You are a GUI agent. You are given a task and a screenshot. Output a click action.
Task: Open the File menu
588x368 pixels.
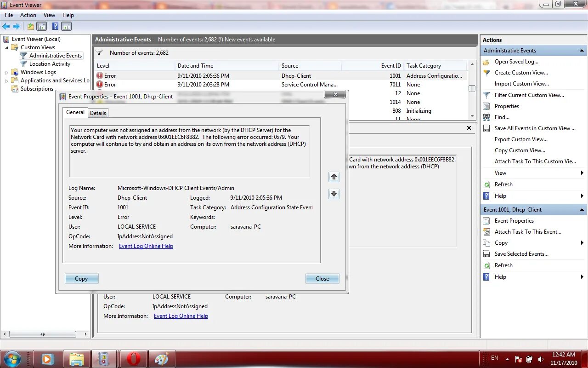9,15
